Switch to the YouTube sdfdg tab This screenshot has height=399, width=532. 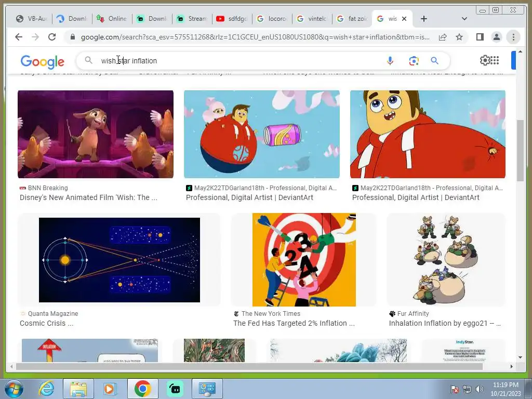click(232, 19)
